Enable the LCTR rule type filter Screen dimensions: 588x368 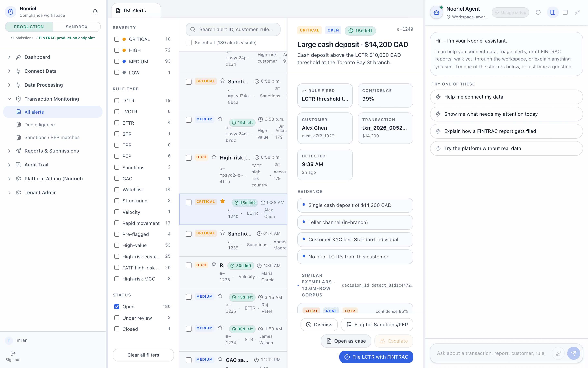click(x=117, y=101)
